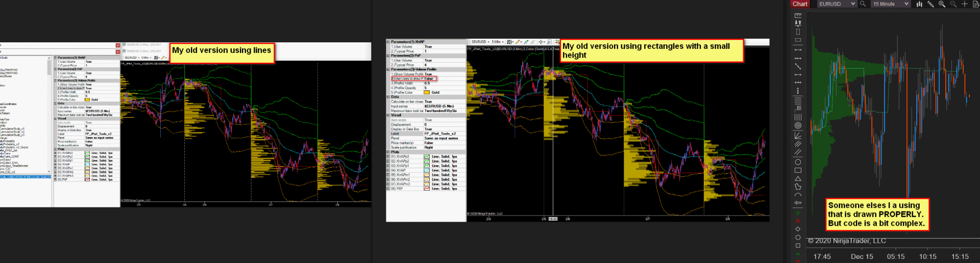The image size is (980, 263).
Task: Zoom out on the right chart
Action: click(x=953, y=4)
